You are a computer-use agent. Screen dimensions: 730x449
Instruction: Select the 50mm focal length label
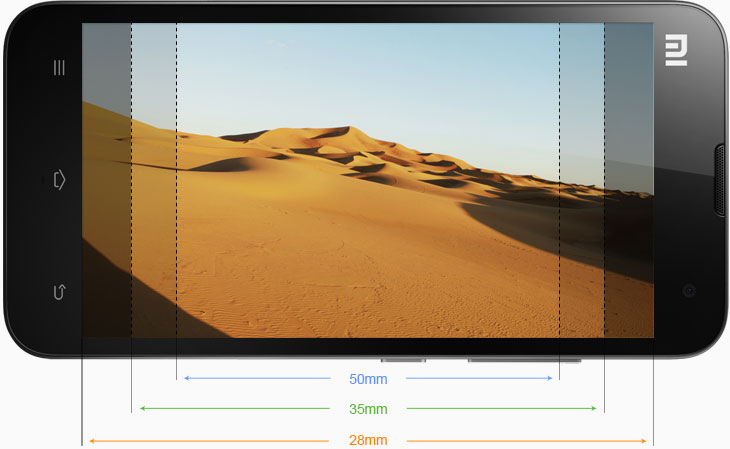coord(368,379)
